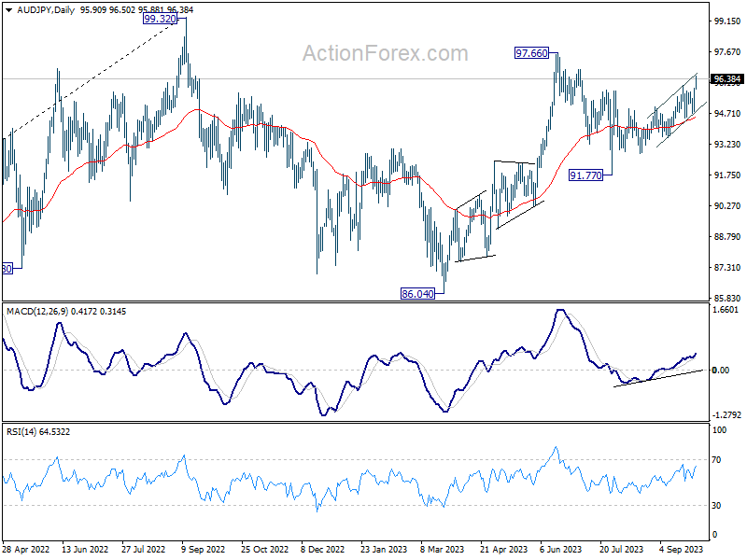Select the MACD scale value -1.2792
Screen dimensions: 747x560
pos(726,414)
